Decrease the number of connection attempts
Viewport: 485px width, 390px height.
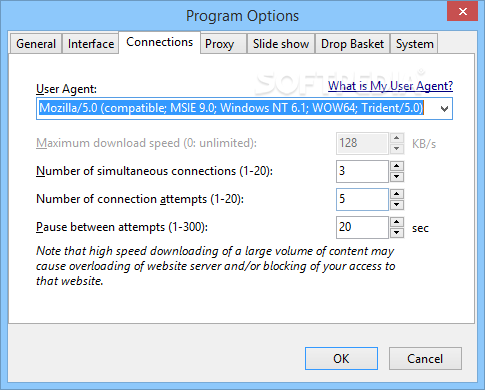point(397,205)
